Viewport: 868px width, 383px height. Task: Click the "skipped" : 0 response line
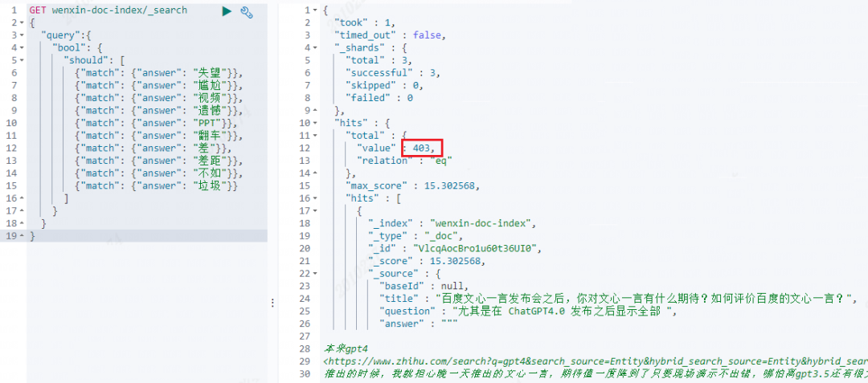click(385, 86)
